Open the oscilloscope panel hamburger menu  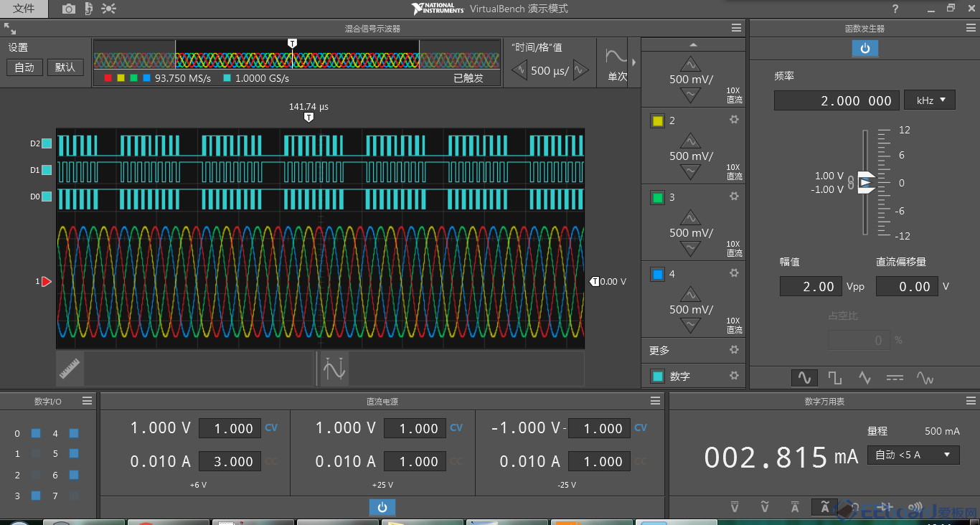(x=736, y=28)
